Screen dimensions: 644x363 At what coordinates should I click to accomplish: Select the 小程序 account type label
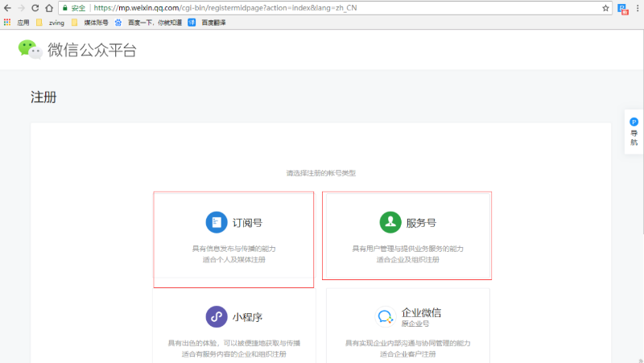click(x=247, y=317)
